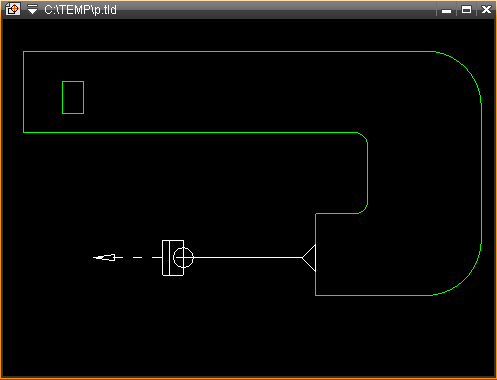This screenshot has height=380, width=497.
Task: Pick the large top-right outer arc
Action: (x=468, y=71)
